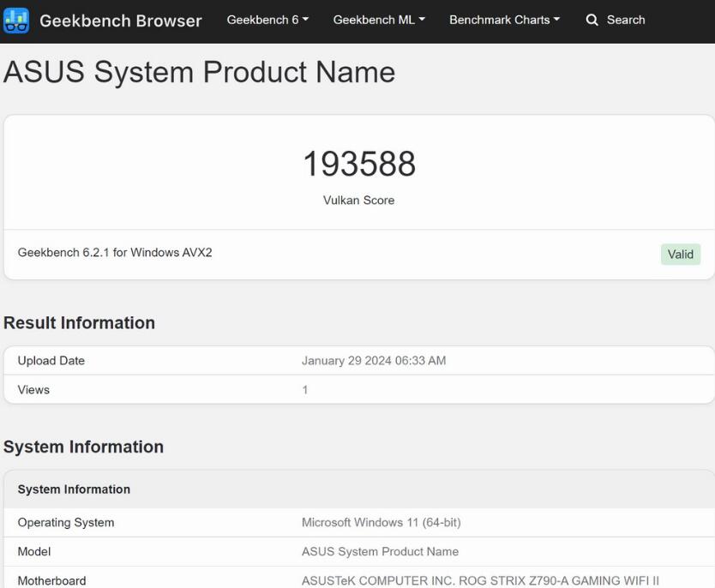Expand the Geekbench ML dropdown
This screenshot has height=588, width=715.
tap(379, 20)
